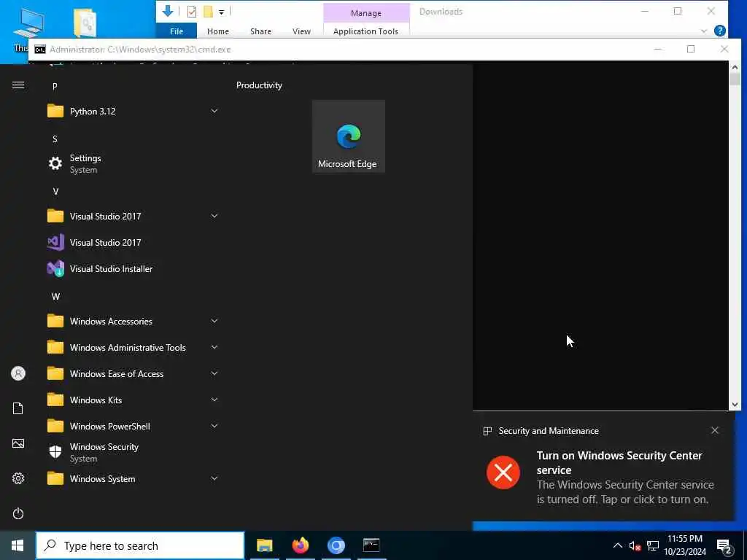747x560 pixels.
Task: Click the Explorer quick access download arrow
Action: pyautogui.click(x=168, y=11)
